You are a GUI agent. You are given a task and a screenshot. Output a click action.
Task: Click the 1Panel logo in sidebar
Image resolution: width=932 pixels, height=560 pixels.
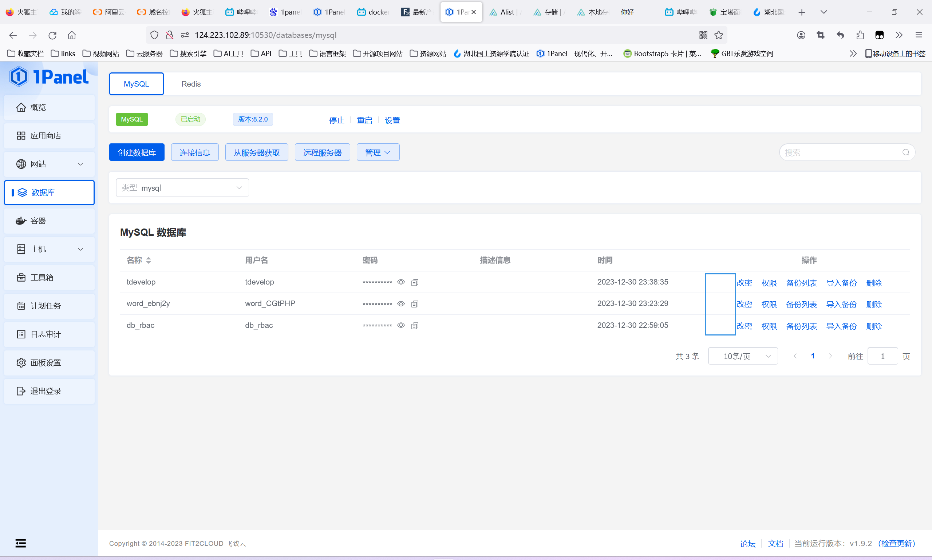click(49, 77)
